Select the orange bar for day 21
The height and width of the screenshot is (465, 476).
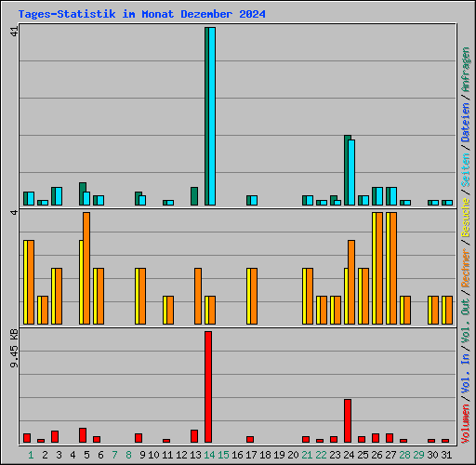(x=310, y=297)
